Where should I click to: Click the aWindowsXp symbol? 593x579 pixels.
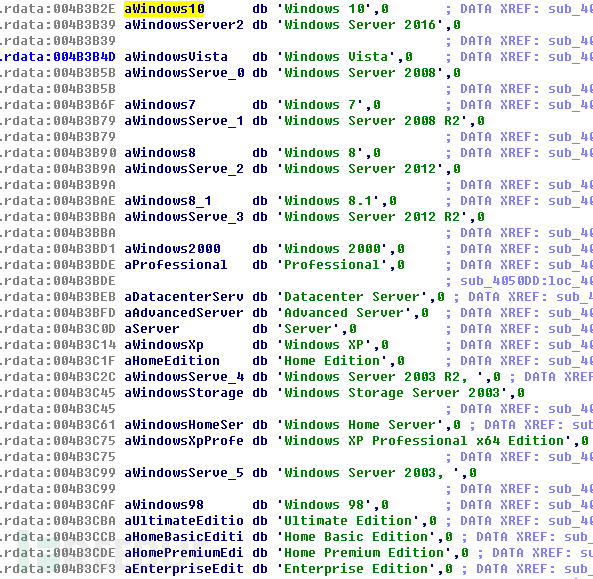(164, 345)
